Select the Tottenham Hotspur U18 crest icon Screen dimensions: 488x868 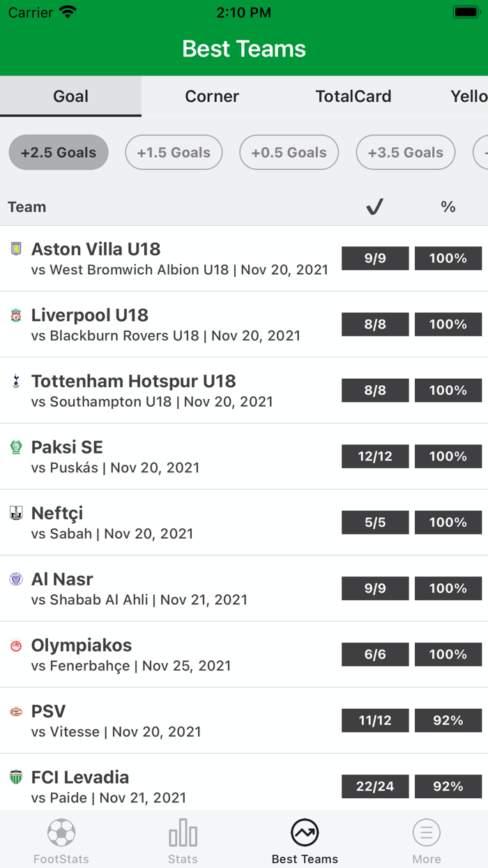[14, 382]
